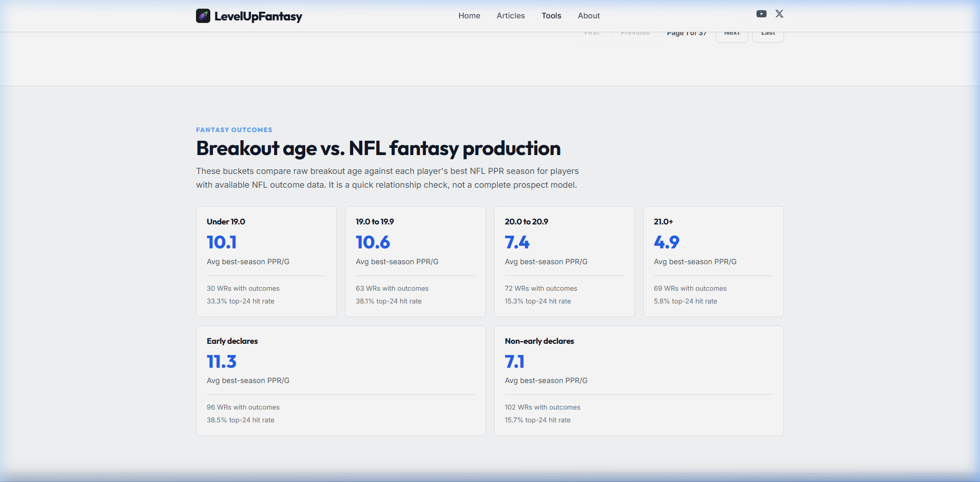This screenshot has width=980, height=482.
Task: Click '38.5% top-24 hit rate'
Action: pos(240,420)
